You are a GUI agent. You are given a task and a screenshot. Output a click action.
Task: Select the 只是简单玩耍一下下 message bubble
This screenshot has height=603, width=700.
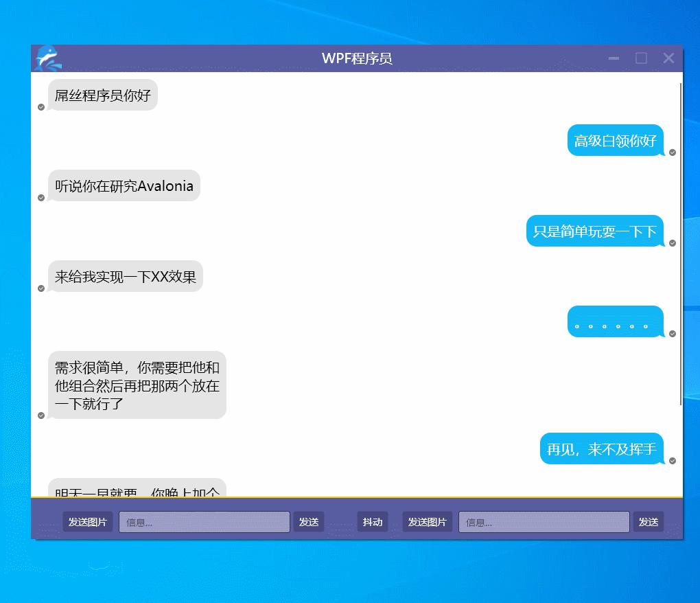595,231
